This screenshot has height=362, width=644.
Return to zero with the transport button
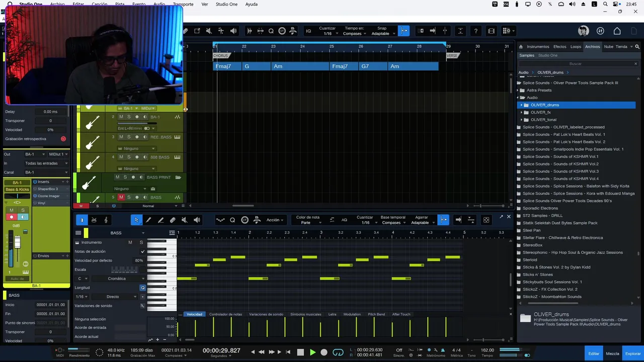point(288,352)
